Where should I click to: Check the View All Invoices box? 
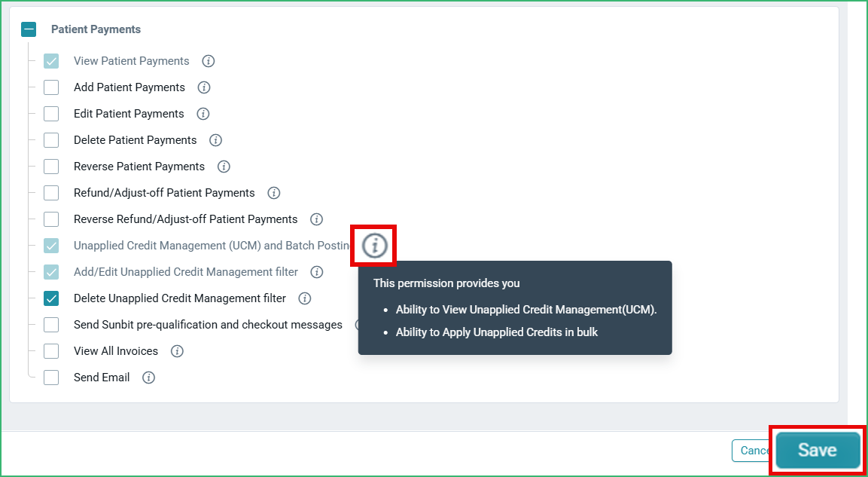pos(51,351)
